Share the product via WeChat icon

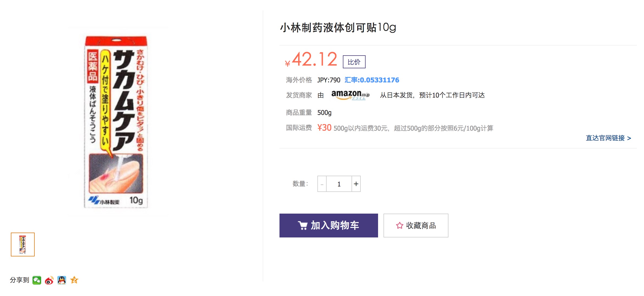pyautogui.click(x=37, y=280)
